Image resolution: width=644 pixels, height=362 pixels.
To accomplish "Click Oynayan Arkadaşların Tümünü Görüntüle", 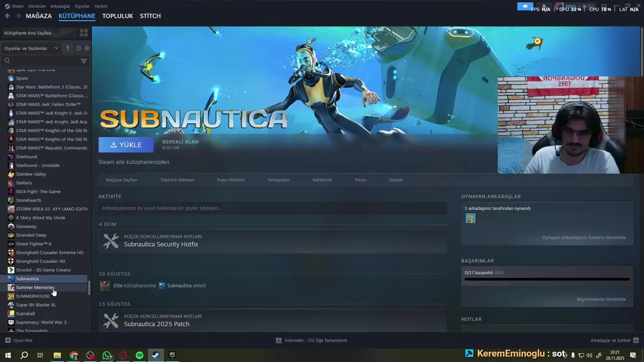I will point(584,237).
